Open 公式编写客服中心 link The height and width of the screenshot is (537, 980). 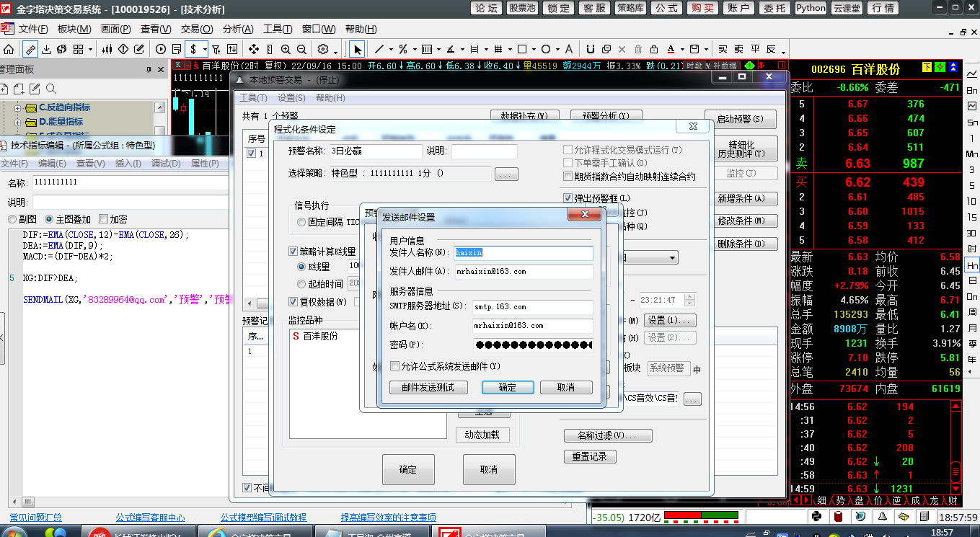coord(150,518)
